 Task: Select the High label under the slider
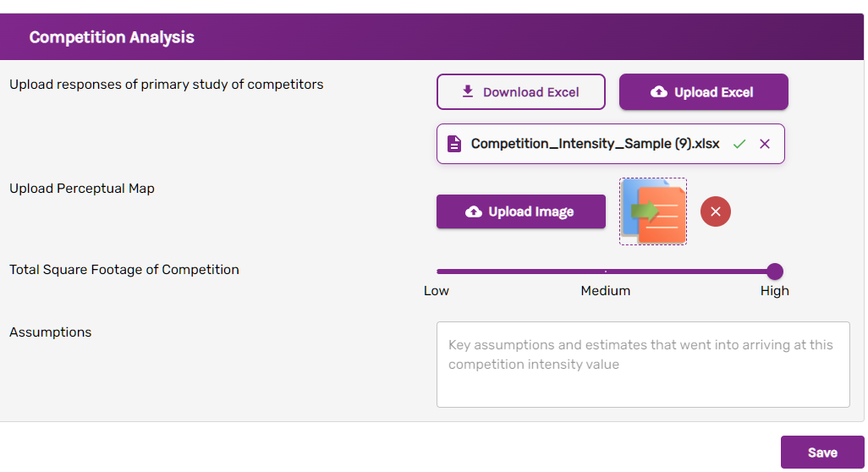[x=774, y=291]
